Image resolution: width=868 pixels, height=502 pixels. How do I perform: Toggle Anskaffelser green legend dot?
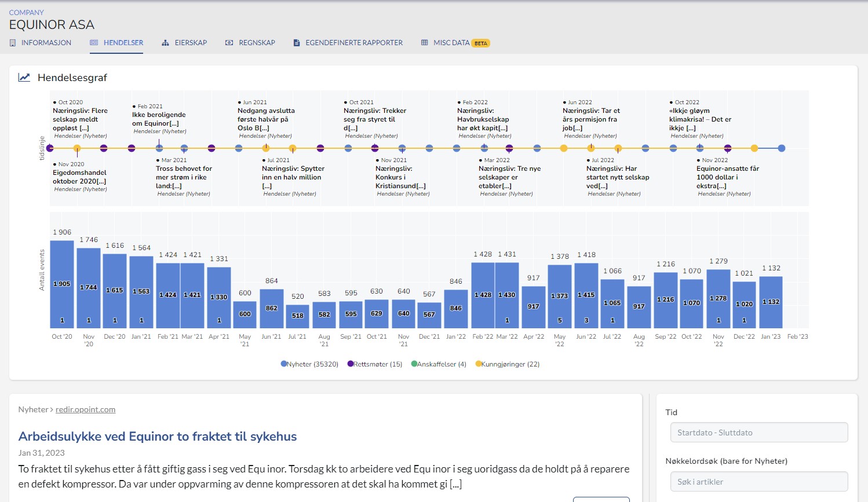(x=414, y=364)
